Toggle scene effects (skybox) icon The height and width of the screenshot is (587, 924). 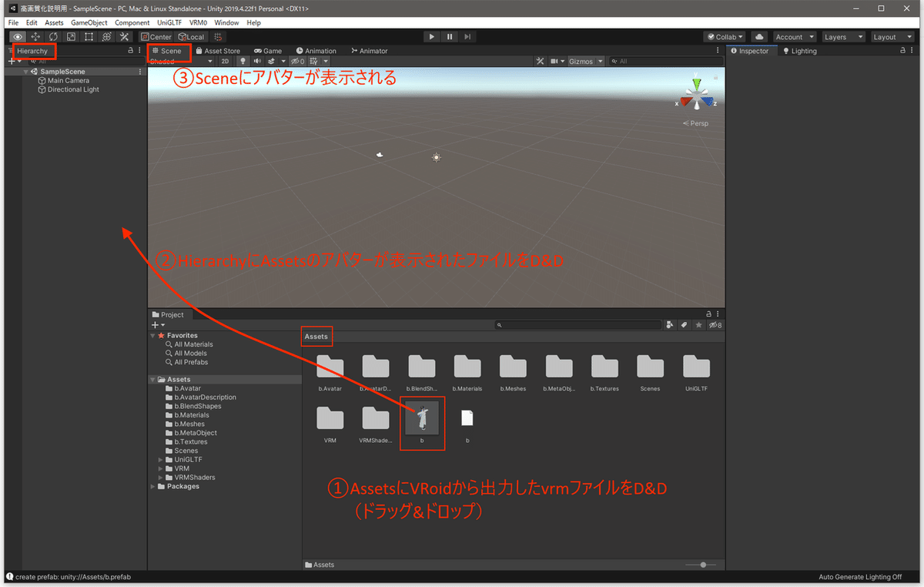(271, 61)
